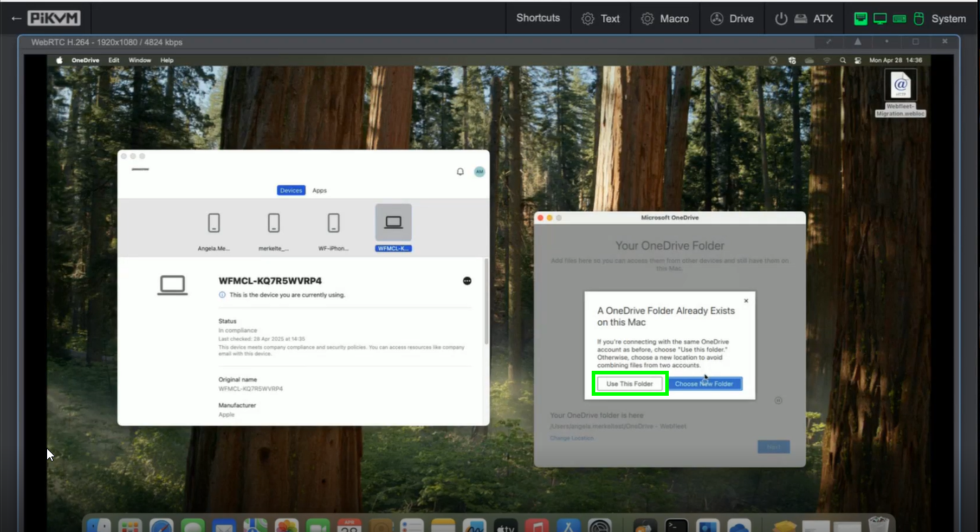
Task: Click the Choose New Folder button
Action: click(x=704, y=384)
